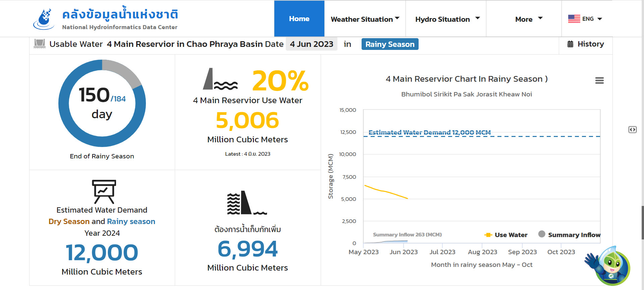Click the dam storage icon above 6,994
The image size is (644, 290).
pyautogui.click(x=247, y=203)
